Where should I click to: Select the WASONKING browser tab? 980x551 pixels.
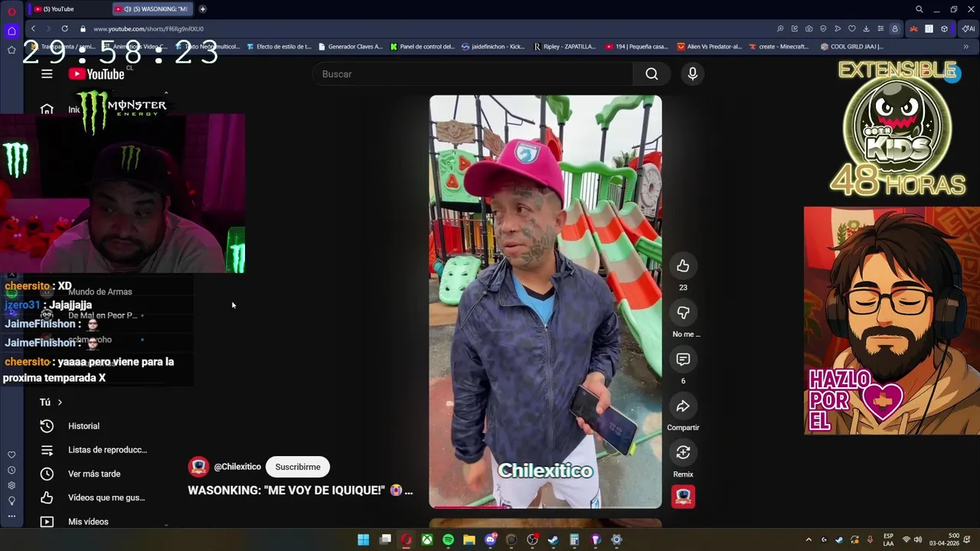[x=152, y=9]
